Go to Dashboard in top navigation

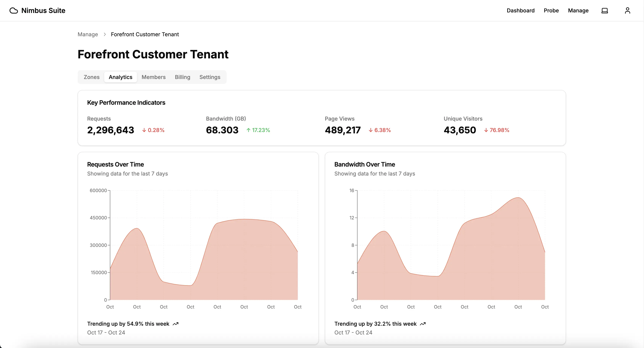[x=521, y=10]
